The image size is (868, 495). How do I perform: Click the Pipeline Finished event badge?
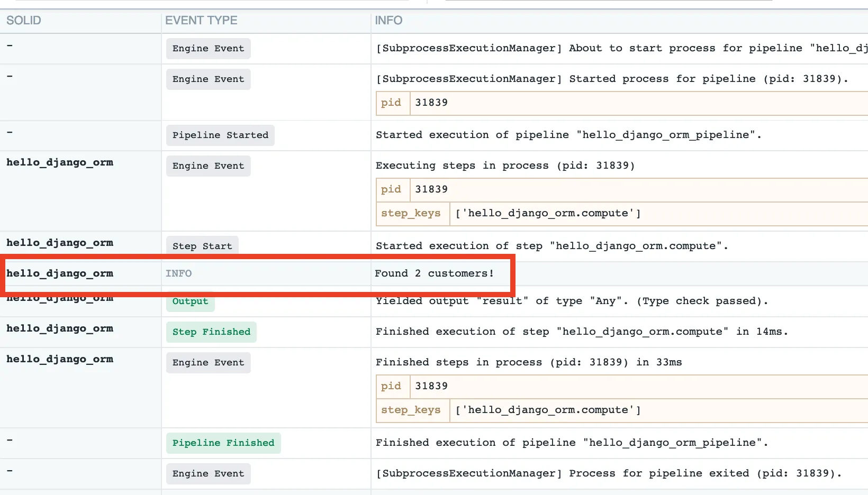(223, 443)
